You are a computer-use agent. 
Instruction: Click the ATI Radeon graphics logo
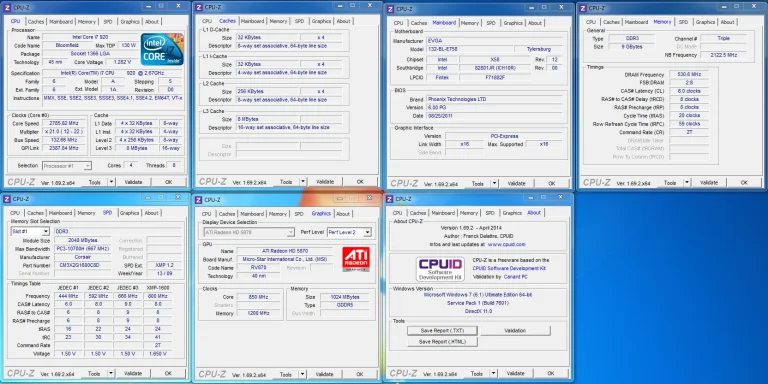[x=356, y=260]
